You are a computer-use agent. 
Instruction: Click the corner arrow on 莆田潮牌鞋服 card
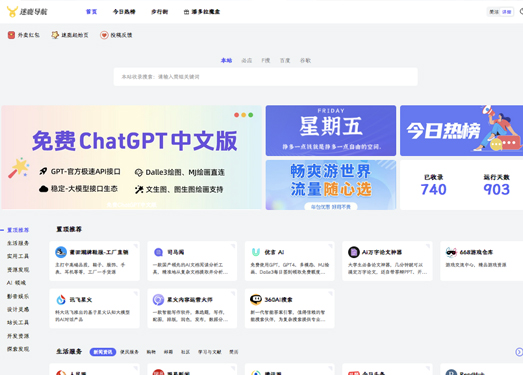135,246
